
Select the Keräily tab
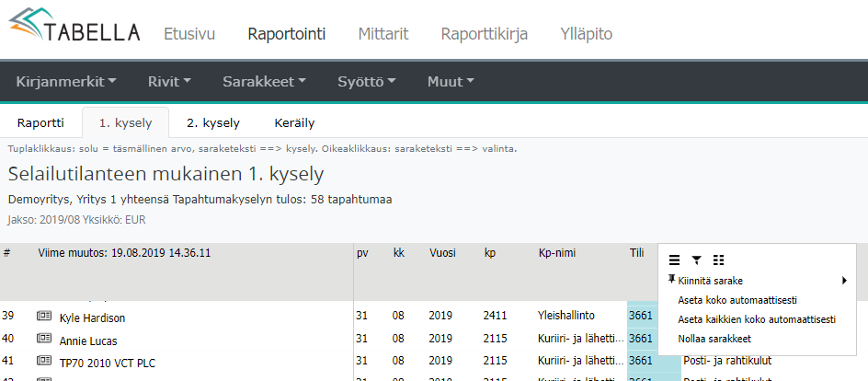tap(294, 122)
